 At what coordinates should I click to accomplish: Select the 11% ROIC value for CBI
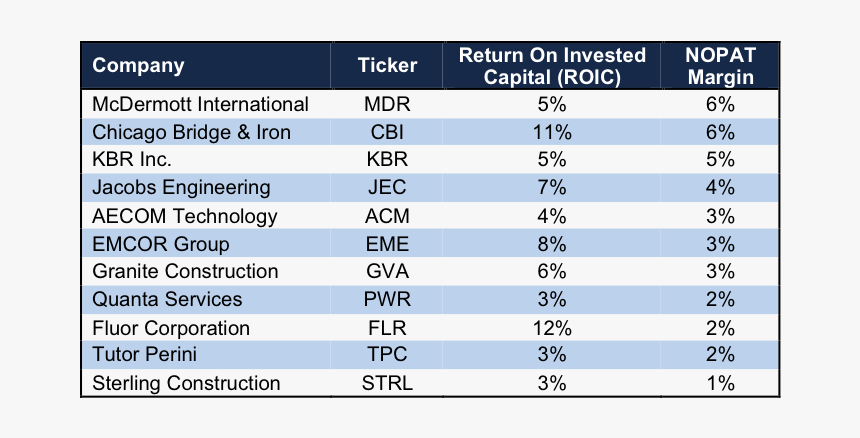click(x=552, y=132)
